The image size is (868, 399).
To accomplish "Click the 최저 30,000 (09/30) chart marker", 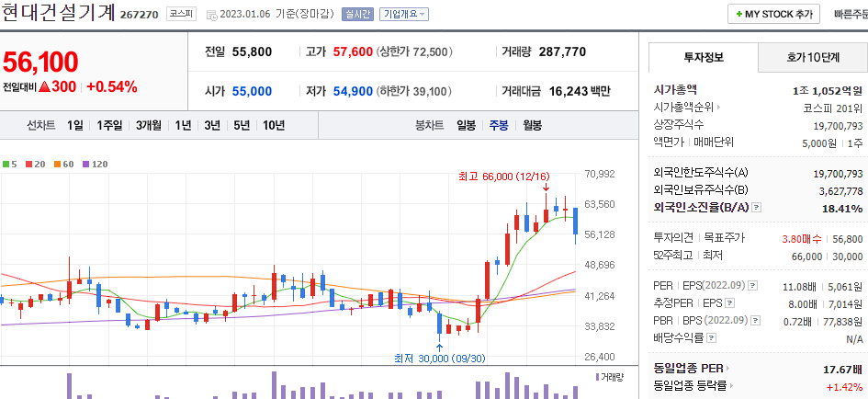I will 440,359.
